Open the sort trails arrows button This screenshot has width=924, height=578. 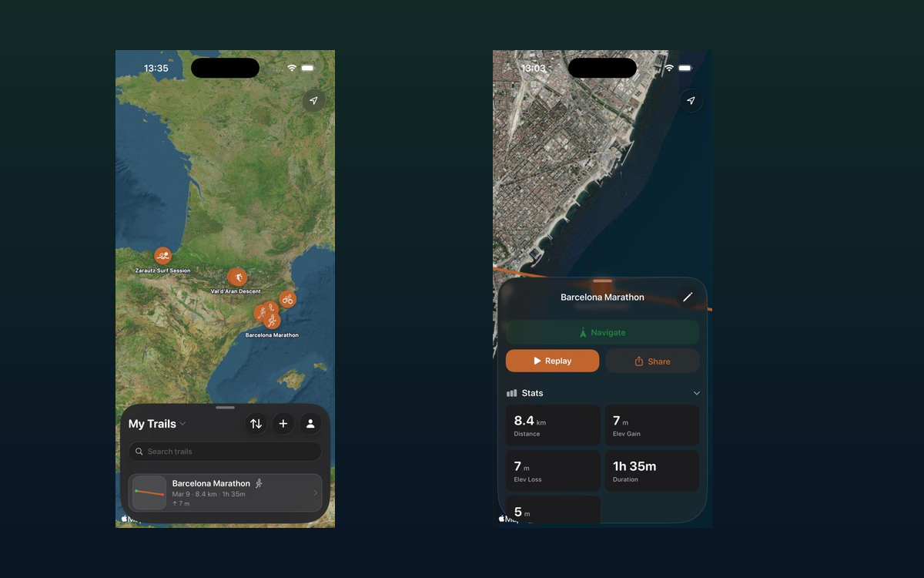256,424
